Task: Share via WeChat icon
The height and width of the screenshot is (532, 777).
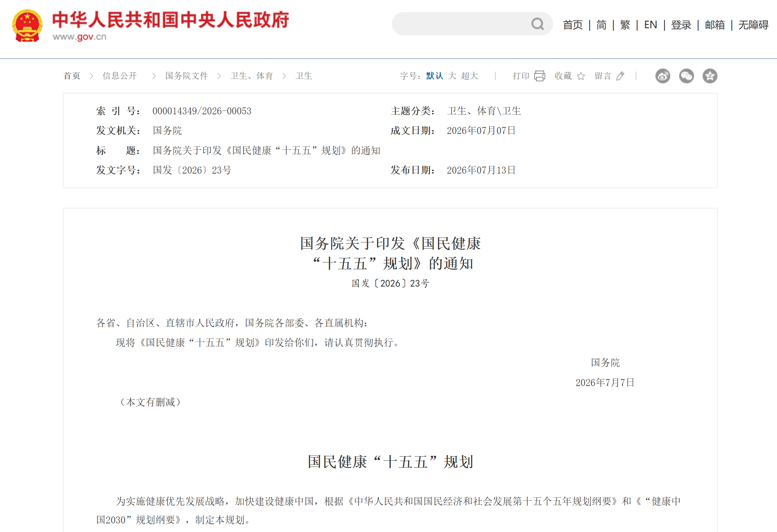Action: point(686,76)
